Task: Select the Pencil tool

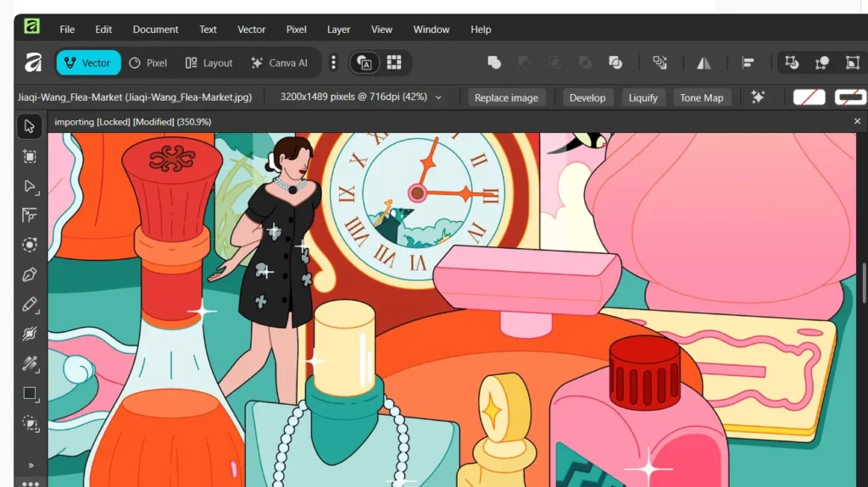Action: [x=30, y=304]
